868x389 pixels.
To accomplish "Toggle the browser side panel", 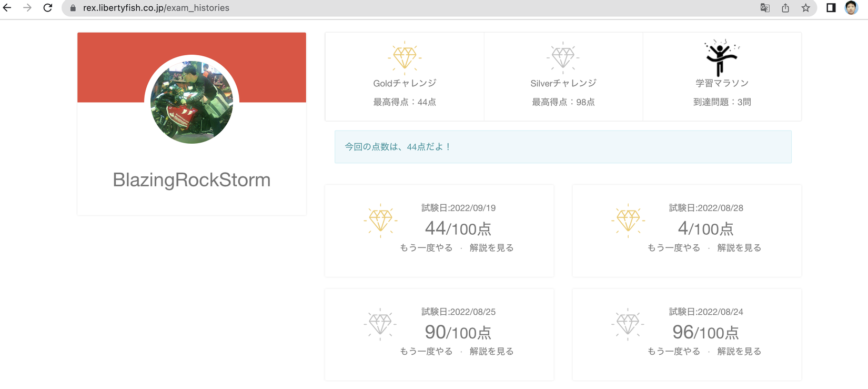I will (831, 8).
